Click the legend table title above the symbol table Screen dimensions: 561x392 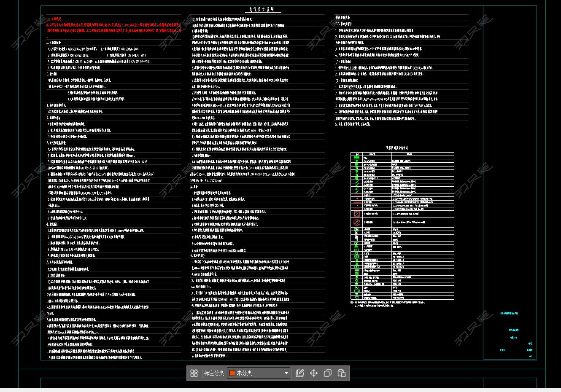coord(397,148)
